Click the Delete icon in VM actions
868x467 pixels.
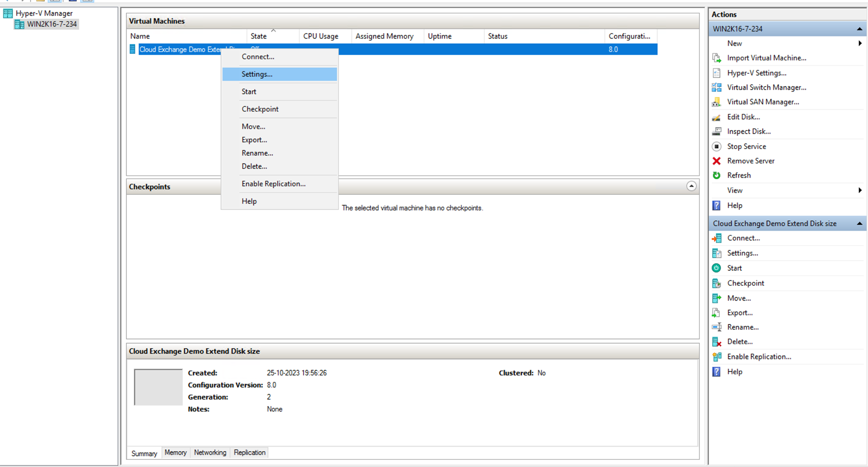717,342
